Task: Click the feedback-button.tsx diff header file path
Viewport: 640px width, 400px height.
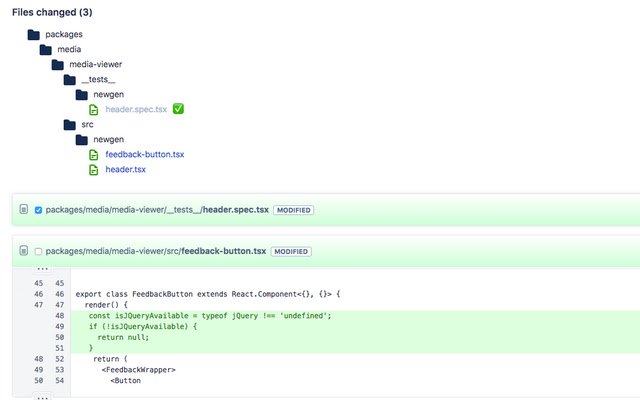Action: (x=156, y=251)
